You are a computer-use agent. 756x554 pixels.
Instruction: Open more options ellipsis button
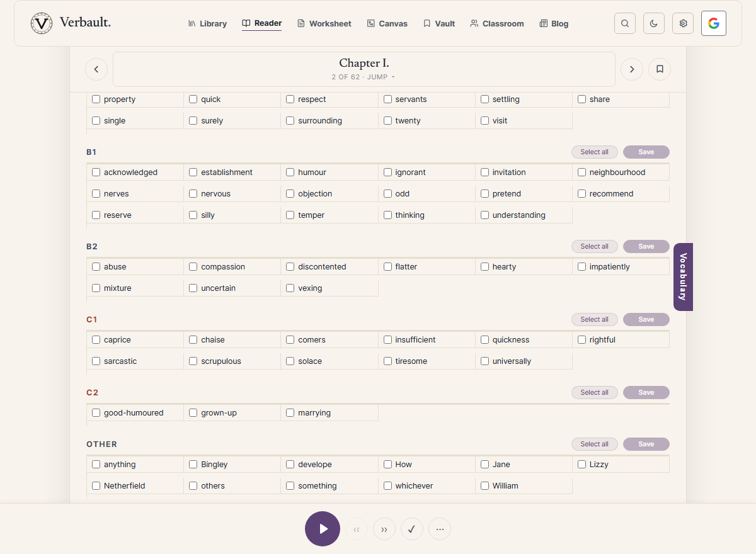(x=440, y=529)
